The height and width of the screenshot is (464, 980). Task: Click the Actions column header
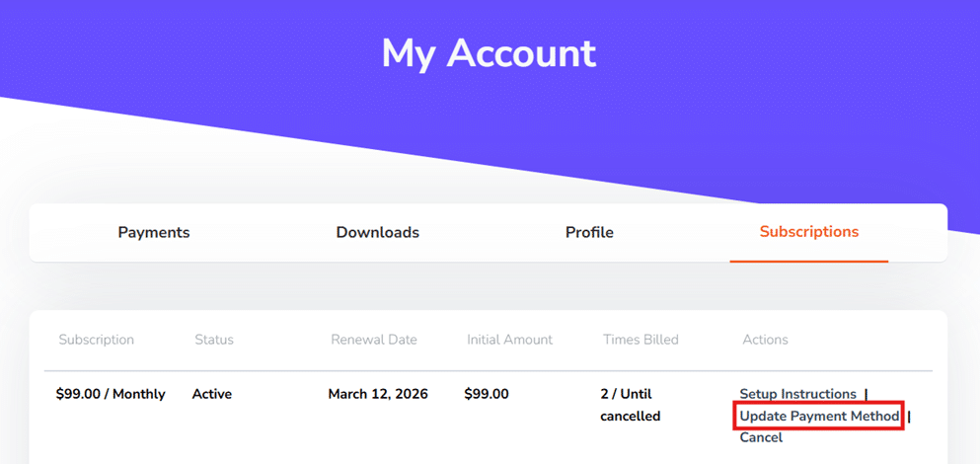pos(765,340)
